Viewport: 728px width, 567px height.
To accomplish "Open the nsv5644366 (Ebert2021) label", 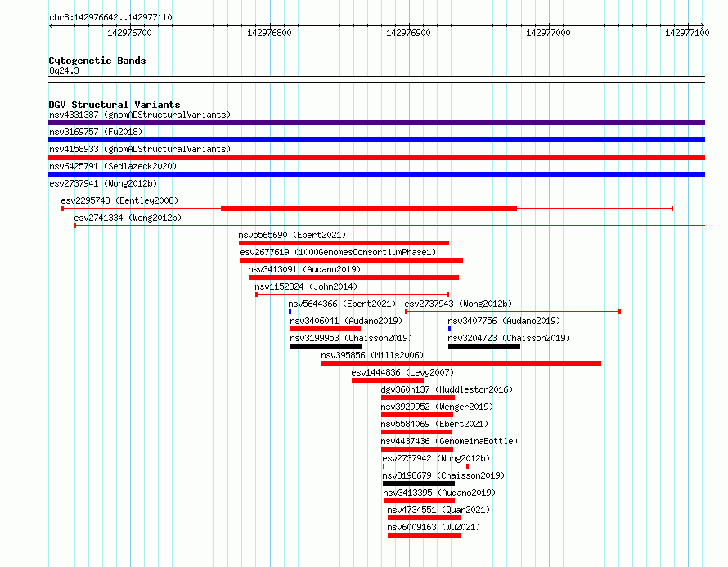I will click(342, 304).
